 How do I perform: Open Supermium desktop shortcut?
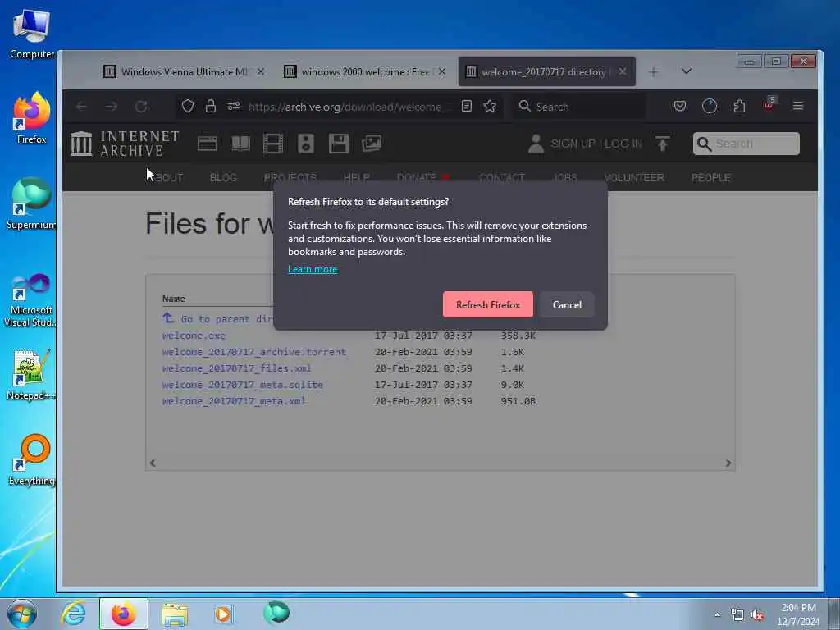pos(31,203)
